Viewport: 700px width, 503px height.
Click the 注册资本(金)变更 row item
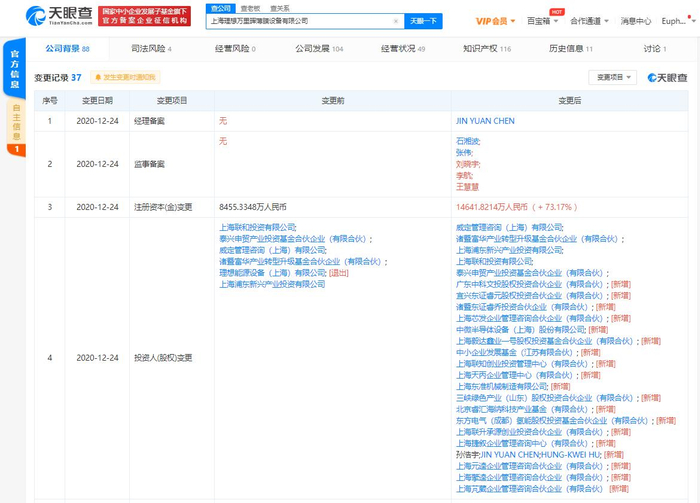pyautogui.click(x=163, y=207)
